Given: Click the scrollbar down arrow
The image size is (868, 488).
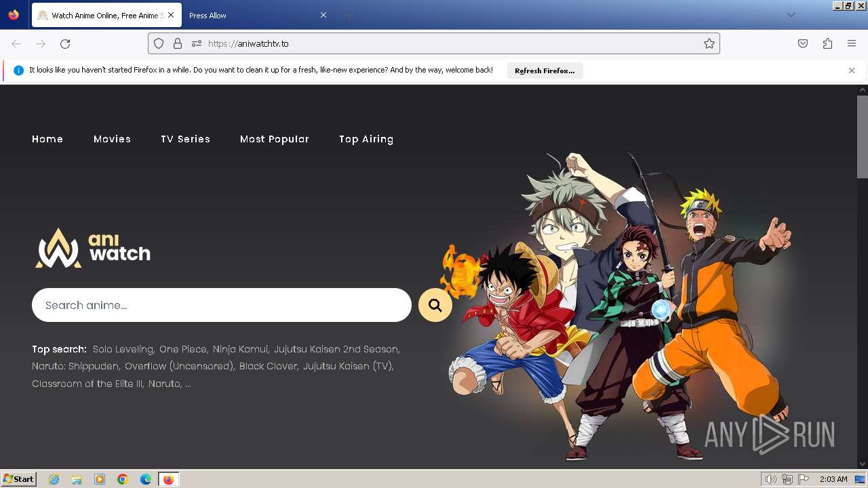Looking at the screenshot, I should point(863,464).
